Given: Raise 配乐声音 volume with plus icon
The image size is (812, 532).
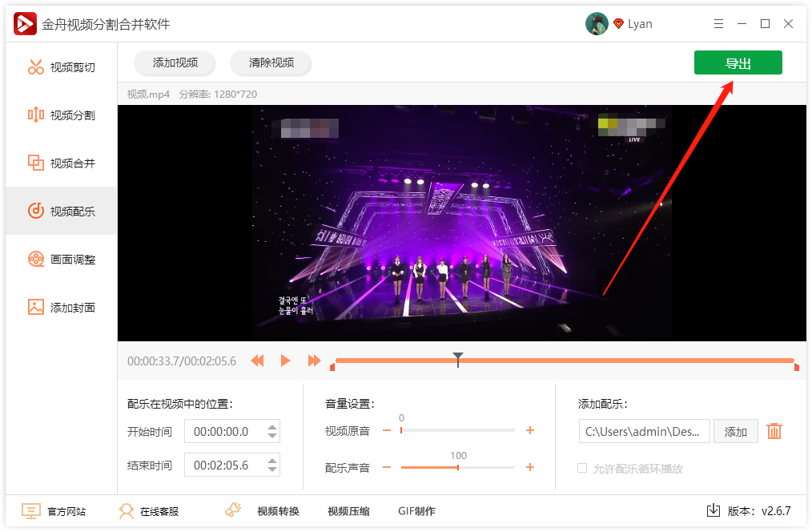Looking at the screenshot, I should click(530, 467).
